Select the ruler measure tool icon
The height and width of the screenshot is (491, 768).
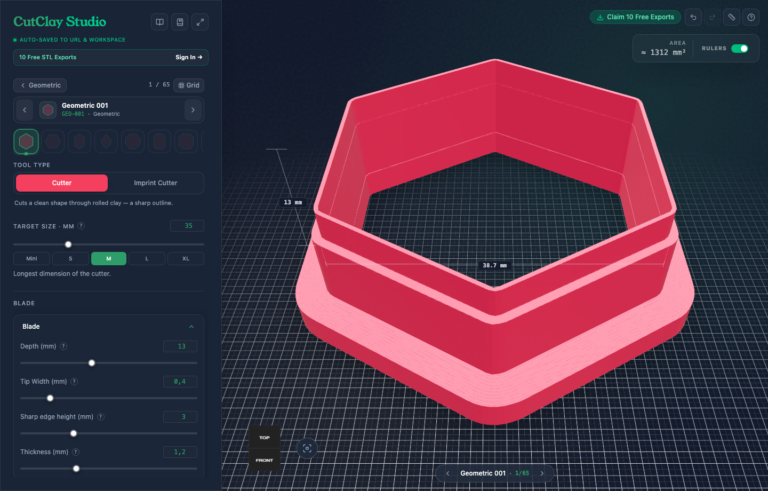click(x=731, y=17)
